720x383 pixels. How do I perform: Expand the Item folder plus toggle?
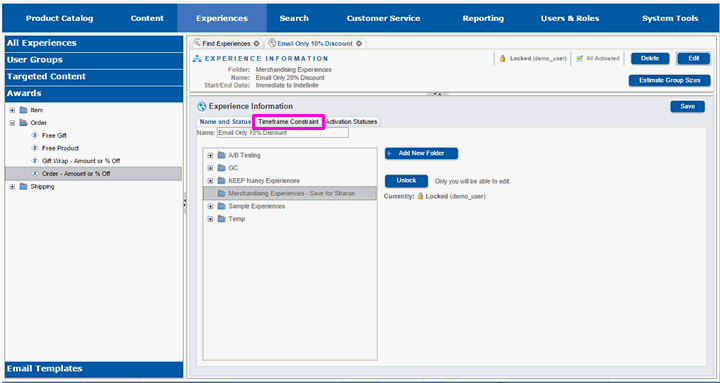(12, 110)
